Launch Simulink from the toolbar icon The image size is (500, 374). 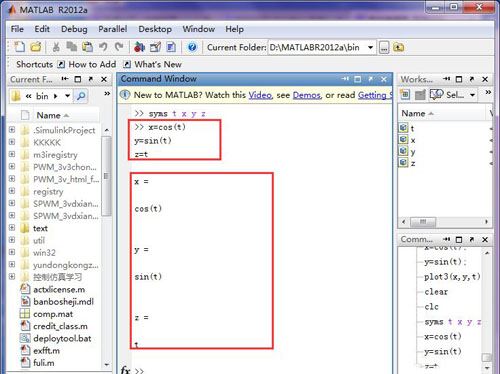(139, 47)
